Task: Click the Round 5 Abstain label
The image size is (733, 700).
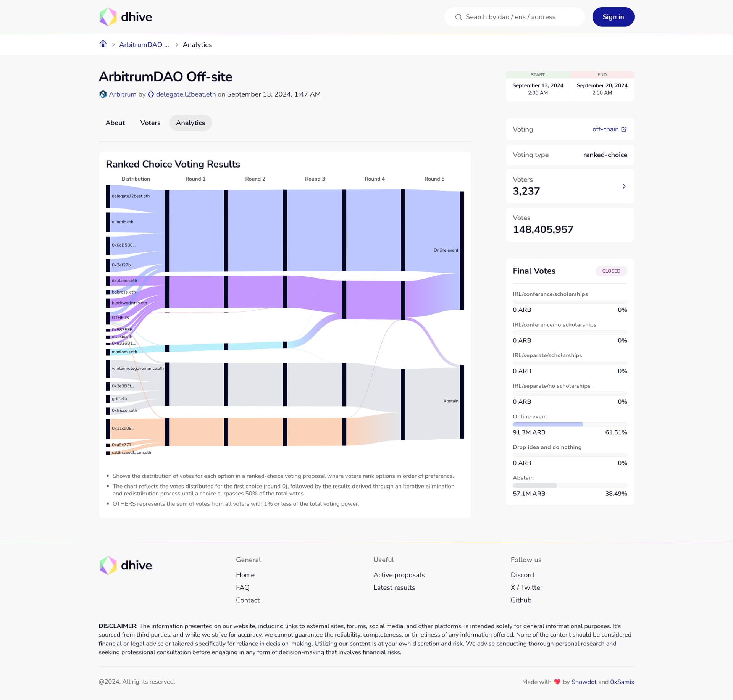Action: coord(450,401)
